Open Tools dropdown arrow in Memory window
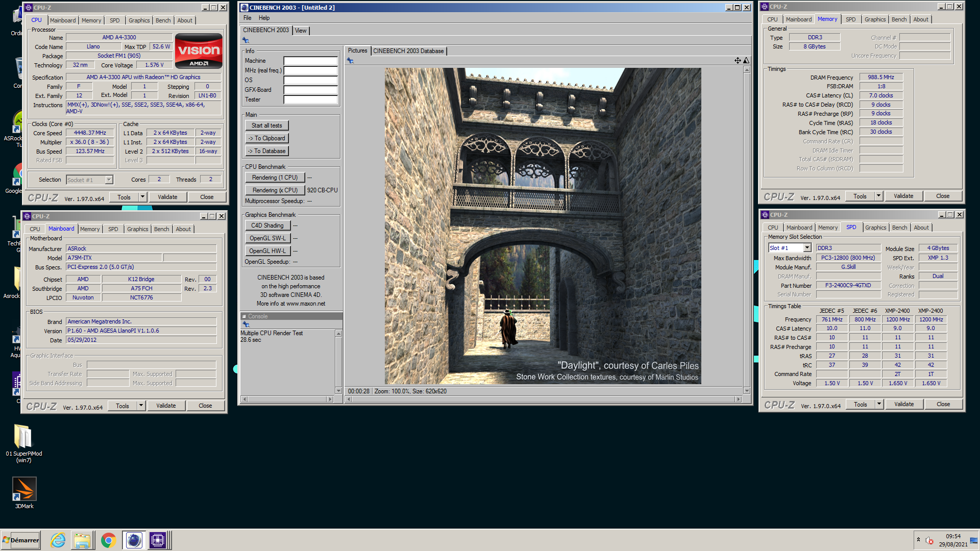The width and height of the screenshot is (980, 551). tap(878, 196)
